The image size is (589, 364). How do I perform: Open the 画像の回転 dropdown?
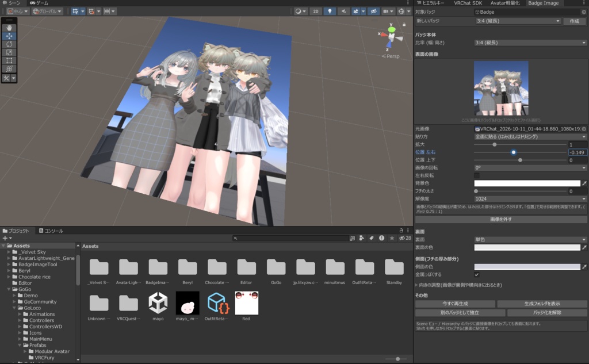click(x=530, y=168)
